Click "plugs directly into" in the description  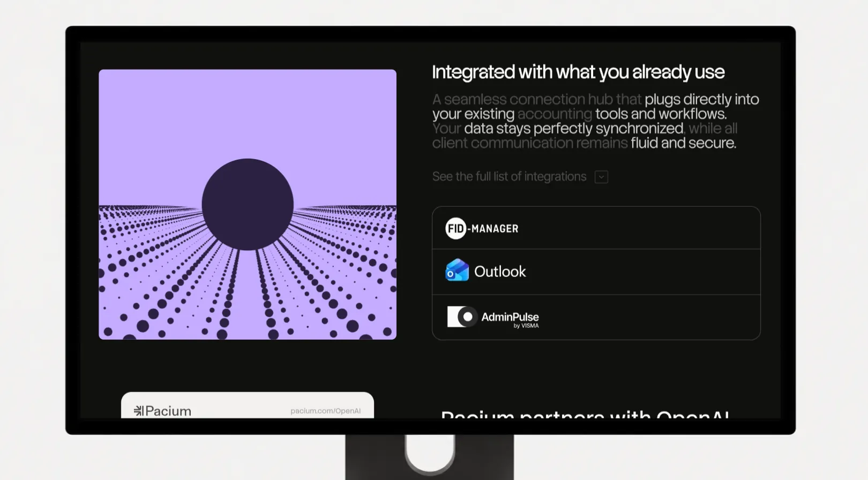[702, 100]
